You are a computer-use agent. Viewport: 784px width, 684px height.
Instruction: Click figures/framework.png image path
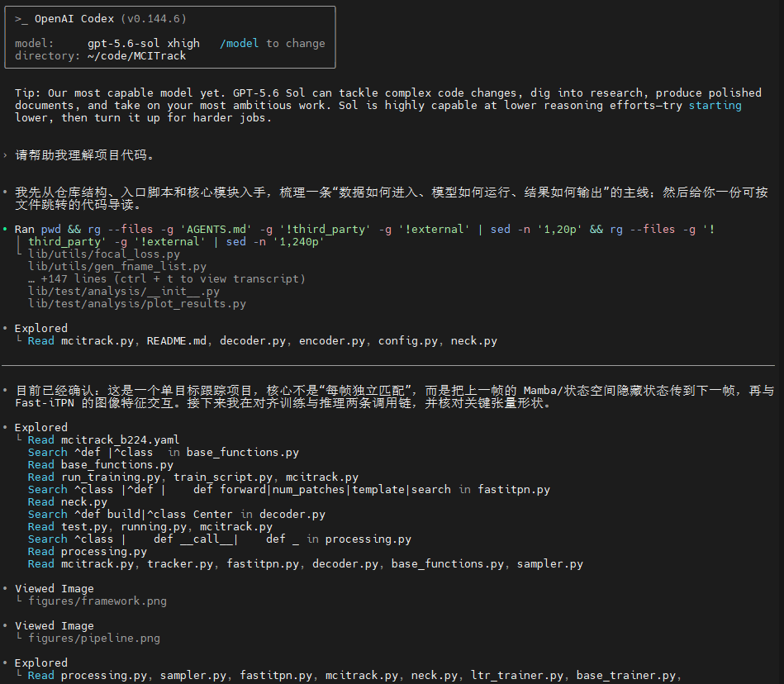tap(97, 601)
